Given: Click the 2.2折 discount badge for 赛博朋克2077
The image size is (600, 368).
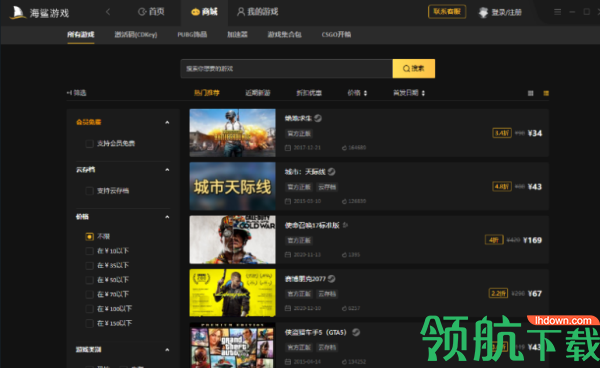Looking at the screenshot, I should pos(498,293).
